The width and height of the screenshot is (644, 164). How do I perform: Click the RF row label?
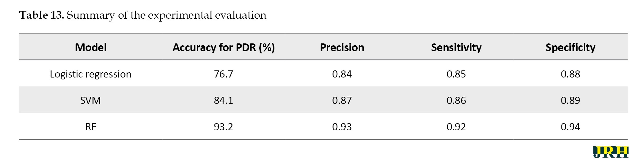91,127
